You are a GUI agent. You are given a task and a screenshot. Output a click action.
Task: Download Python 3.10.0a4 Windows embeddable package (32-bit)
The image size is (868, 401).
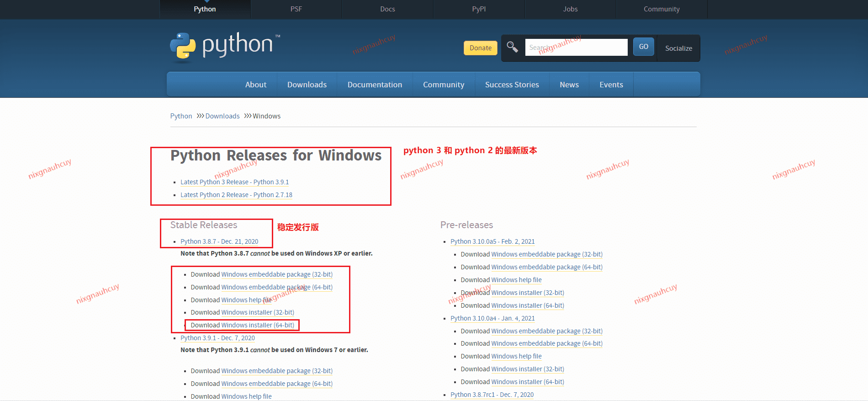pyautogui.click(x=547, y=331)
